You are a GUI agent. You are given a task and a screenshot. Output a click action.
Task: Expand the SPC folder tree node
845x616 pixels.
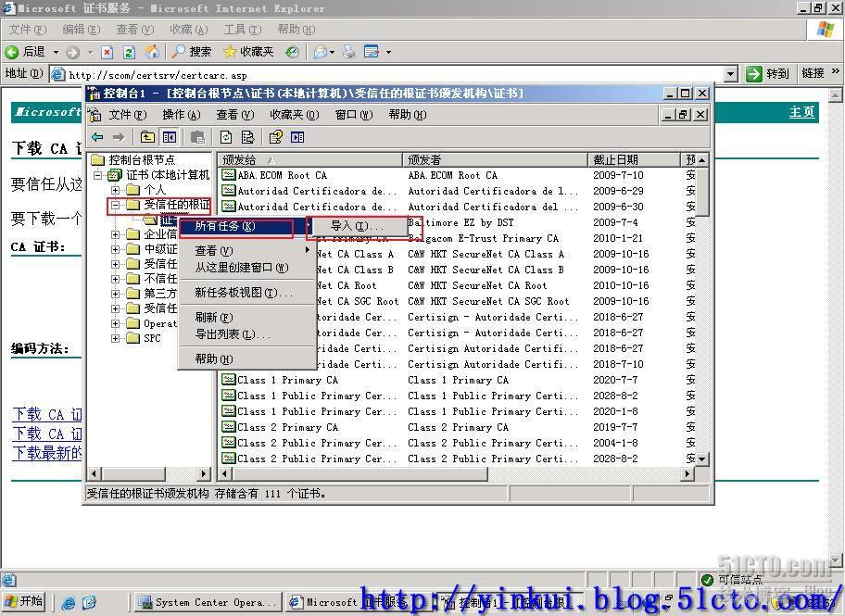pyautogui.click(x=115, y=338)
